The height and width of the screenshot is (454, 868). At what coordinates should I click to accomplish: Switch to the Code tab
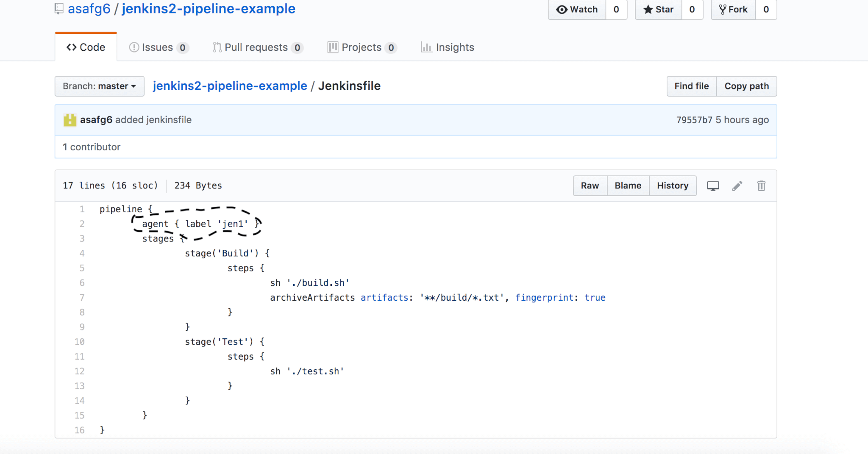86,47
